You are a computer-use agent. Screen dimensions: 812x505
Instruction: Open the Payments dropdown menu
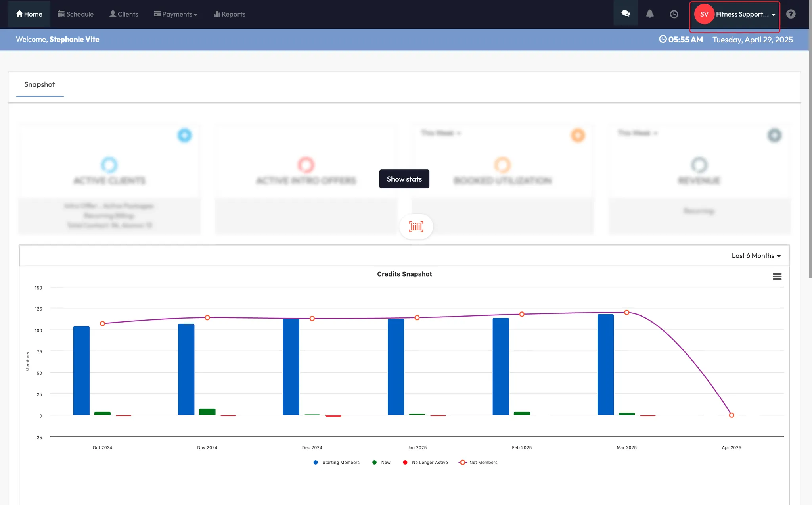click(x=176, y=14)
